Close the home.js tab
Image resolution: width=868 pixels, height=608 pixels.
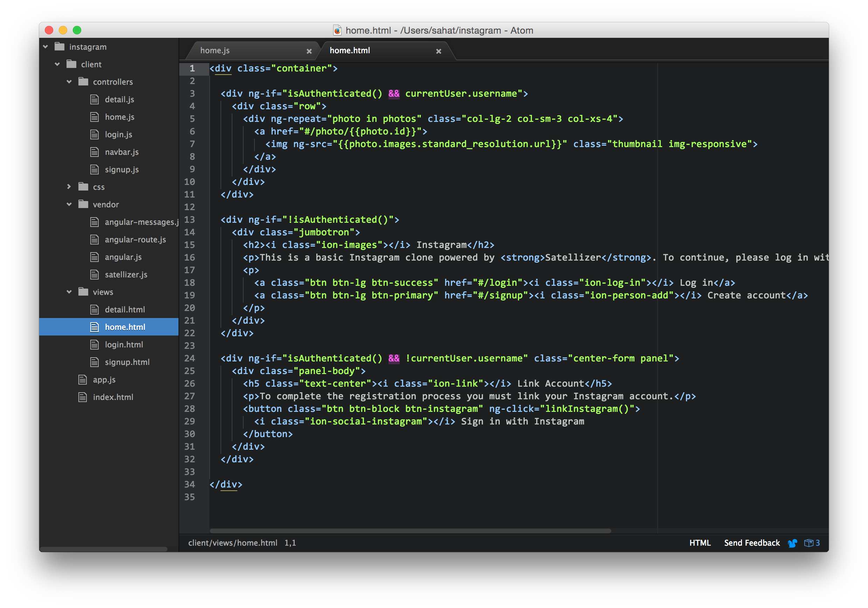pos(309,51)
